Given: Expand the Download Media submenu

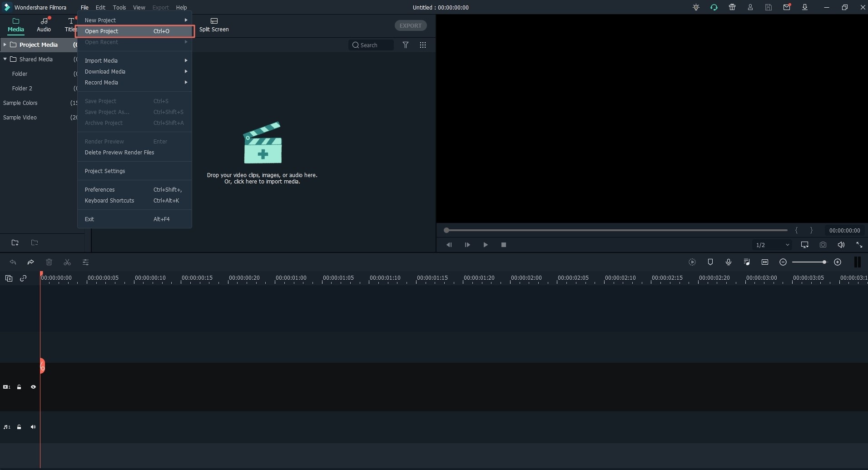Looking at the screenshot, I should pos(134,71).
